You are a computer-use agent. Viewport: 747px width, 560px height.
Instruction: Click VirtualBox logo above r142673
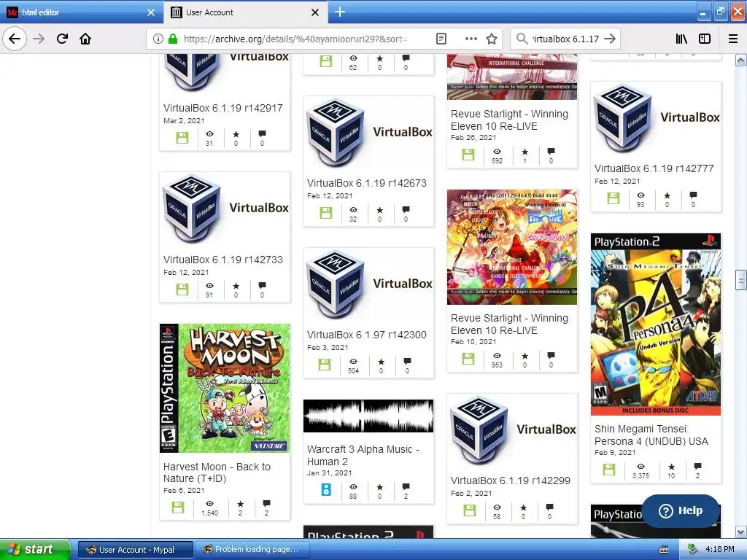(368, 133)
